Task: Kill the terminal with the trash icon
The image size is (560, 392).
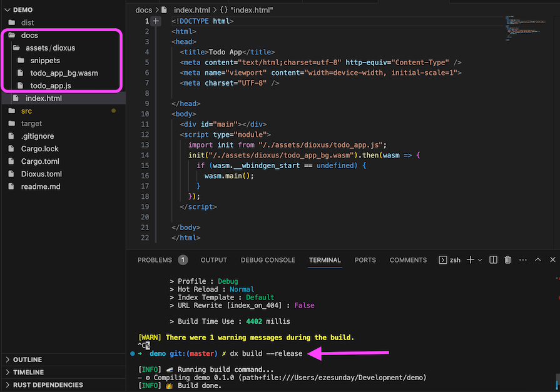Action: 507,259
